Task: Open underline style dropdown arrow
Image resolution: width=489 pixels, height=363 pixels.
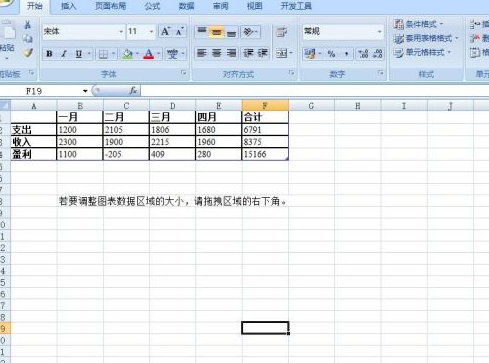Action: pos(89,54)
